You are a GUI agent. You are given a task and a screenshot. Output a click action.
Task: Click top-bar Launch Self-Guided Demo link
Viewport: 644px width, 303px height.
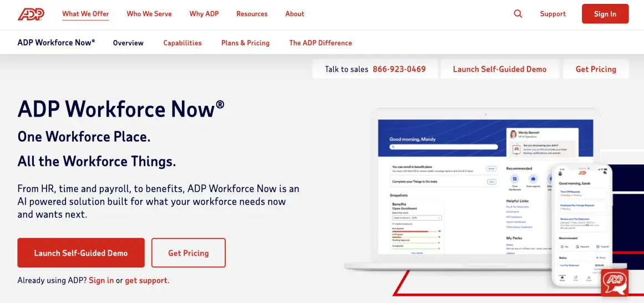click(x=499, y=69)
